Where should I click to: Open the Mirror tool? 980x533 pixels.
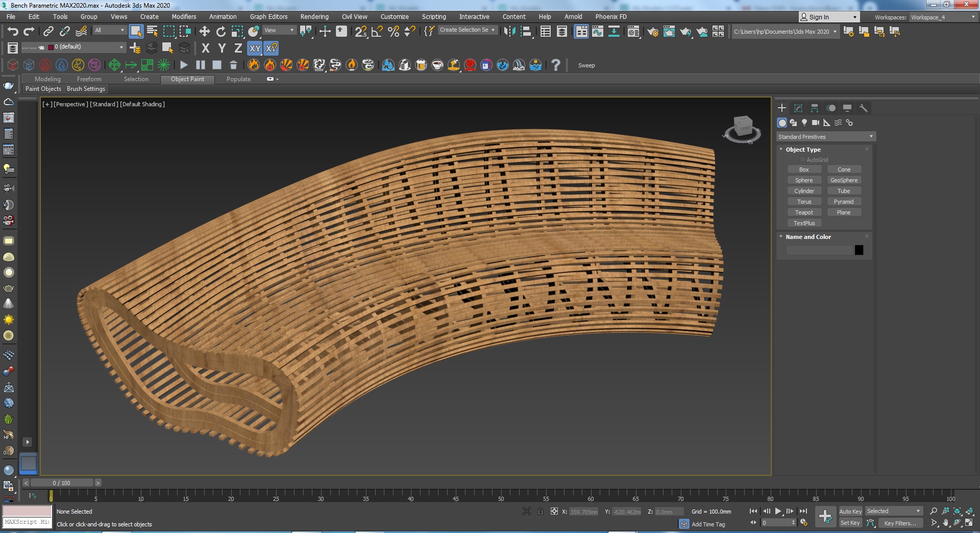pos(509,32)
